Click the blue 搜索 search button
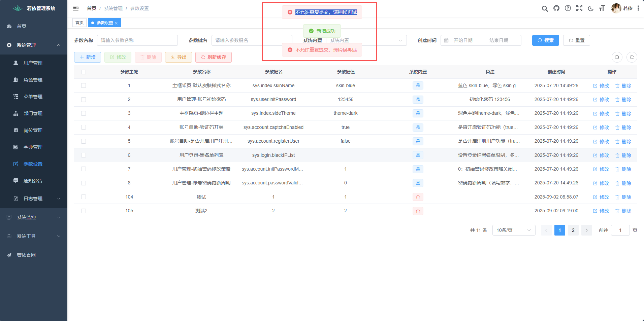The height and width of the screenshot is (321, 644). pyautogui.click(x=546, y=40)
